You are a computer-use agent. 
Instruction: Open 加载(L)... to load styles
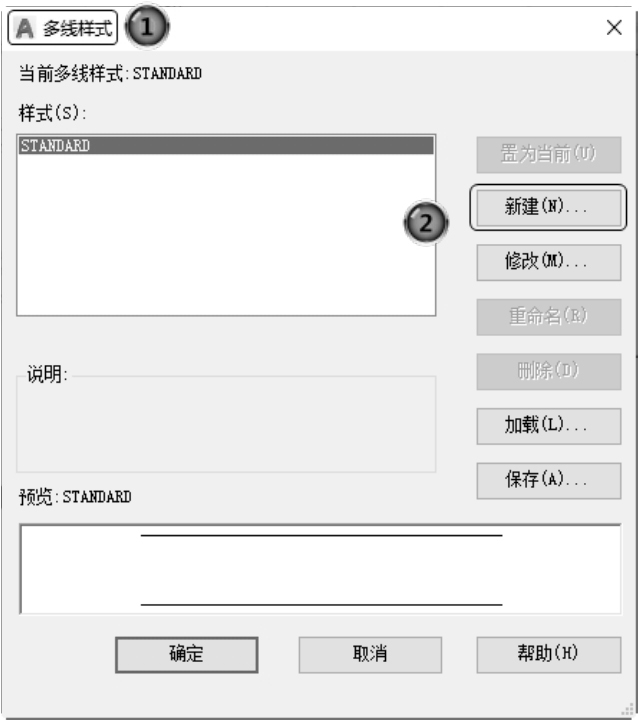[549, 426]
